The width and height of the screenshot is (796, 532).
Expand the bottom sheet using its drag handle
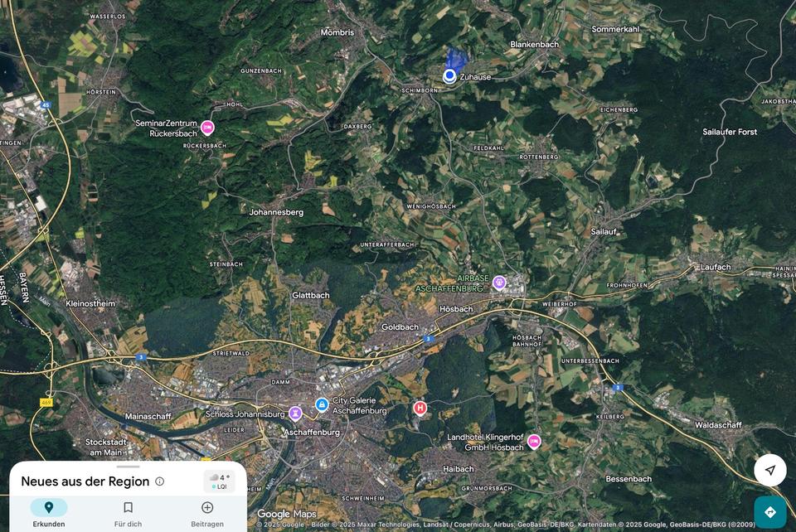(128, 467)
